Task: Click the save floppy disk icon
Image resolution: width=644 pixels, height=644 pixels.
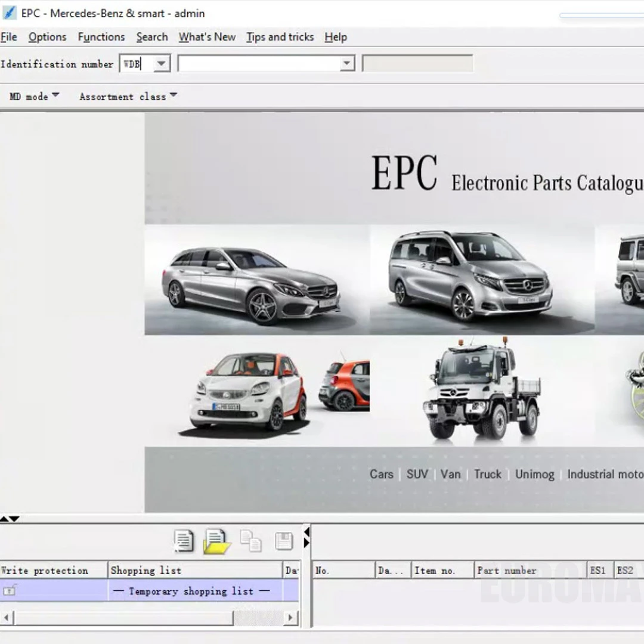Action: tap(284, 541)
